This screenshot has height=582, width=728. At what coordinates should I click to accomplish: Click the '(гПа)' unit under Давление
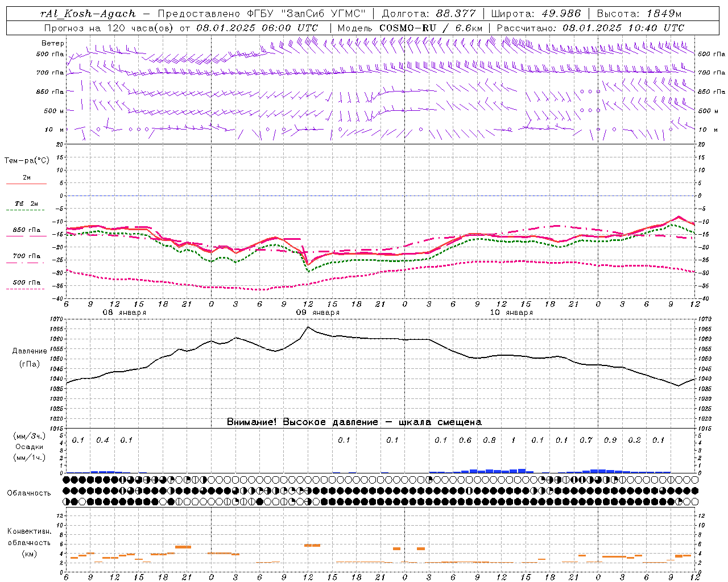[x=30, y=364]
